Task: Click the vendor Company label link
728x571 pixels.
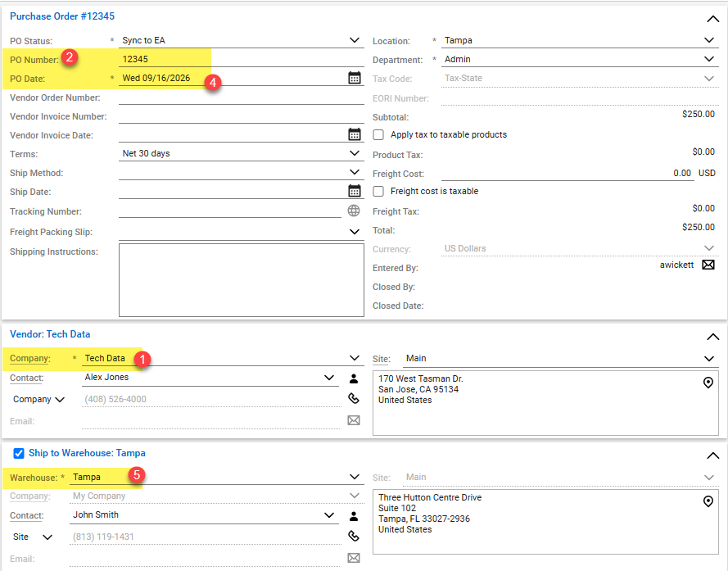Action: click(30, 358)
